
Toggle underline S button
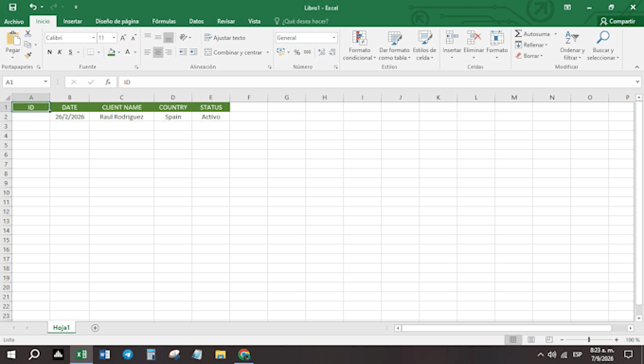point(71,52)
